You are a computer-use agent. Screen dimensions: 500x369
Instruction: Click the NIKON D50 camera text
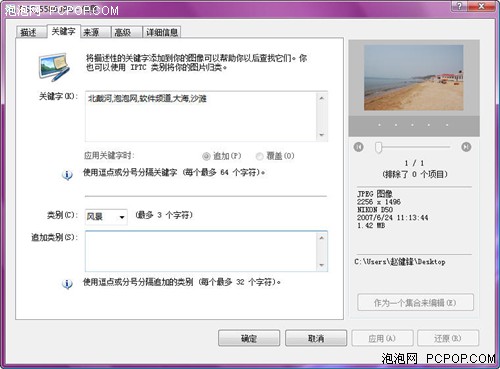(375, 210)
